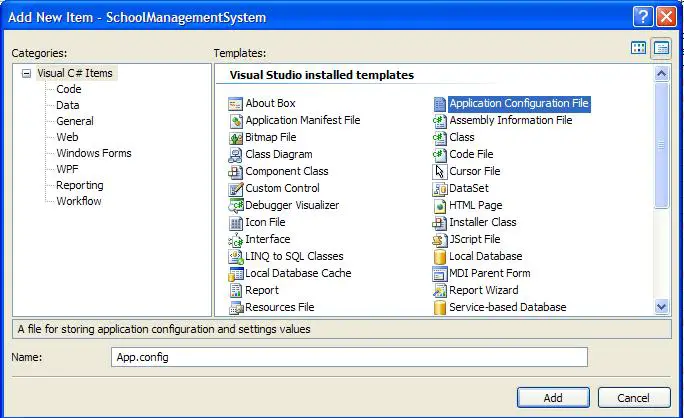The height and width of the screenshot is (418, 684).
Task: Open the Data category
Action: pos(68,105)
